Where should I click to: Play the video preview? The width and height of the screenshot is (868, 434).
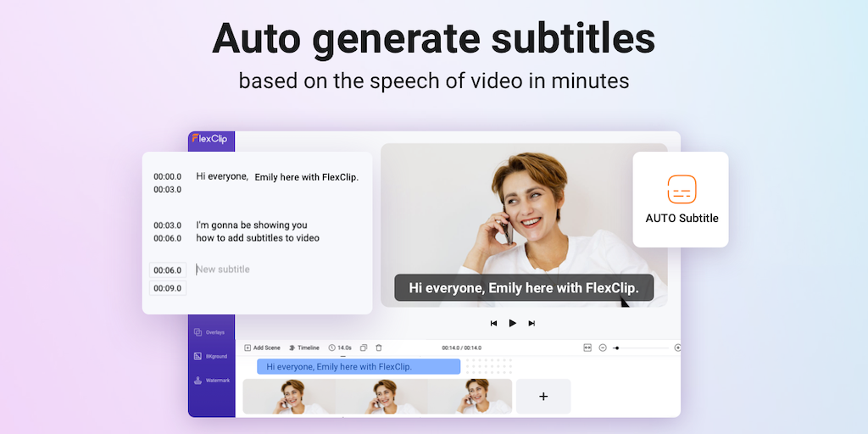pyautogui.click(x=513, y=323)
